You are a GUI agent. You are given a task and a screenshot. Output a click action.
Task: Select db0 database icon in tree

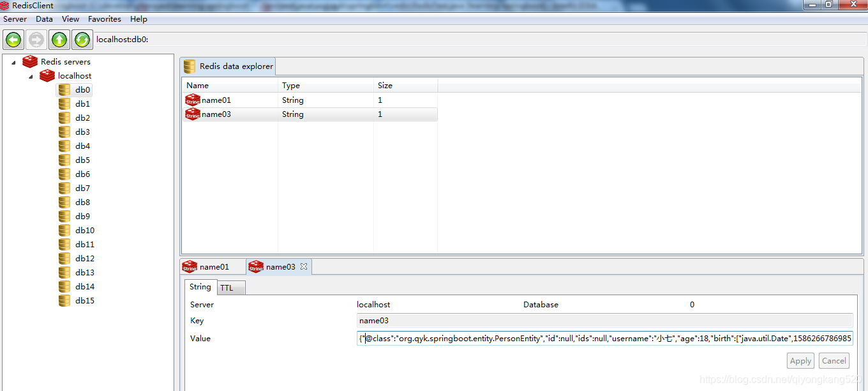(64, 89)
